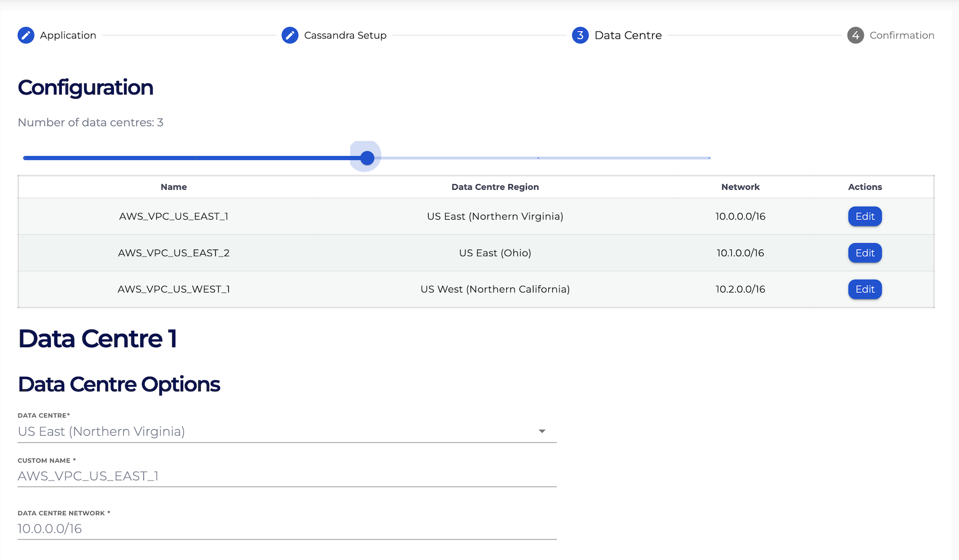Open the Application step label

click(x=68, y=35)
